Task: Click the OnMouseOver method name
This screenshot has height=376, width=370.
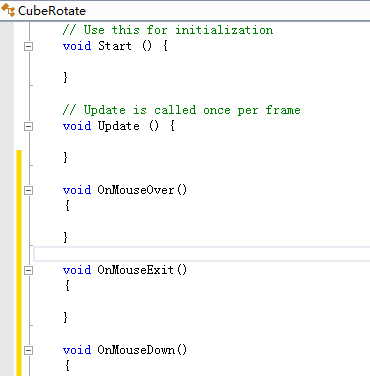Action: (136, 190)
